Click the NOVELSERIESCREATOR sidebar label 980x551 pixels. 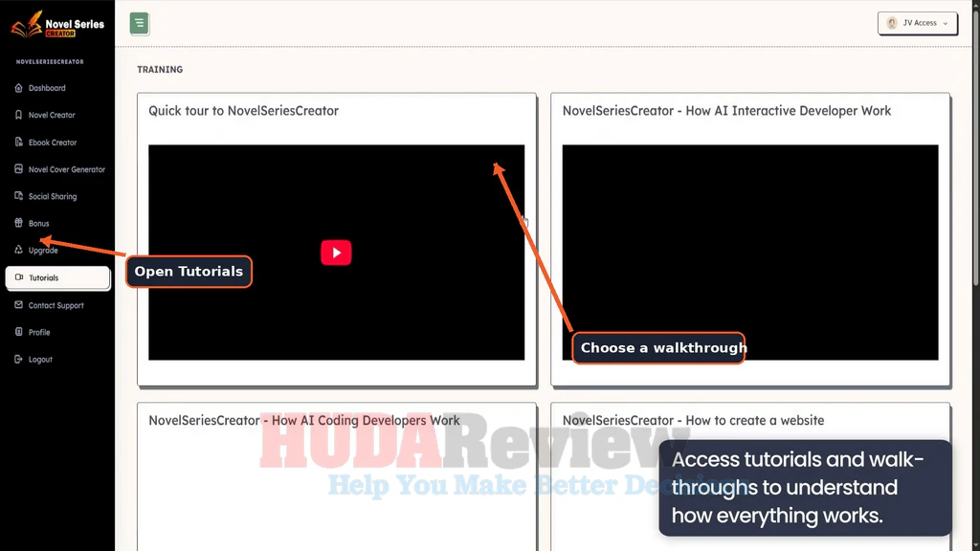coord(50,62)
